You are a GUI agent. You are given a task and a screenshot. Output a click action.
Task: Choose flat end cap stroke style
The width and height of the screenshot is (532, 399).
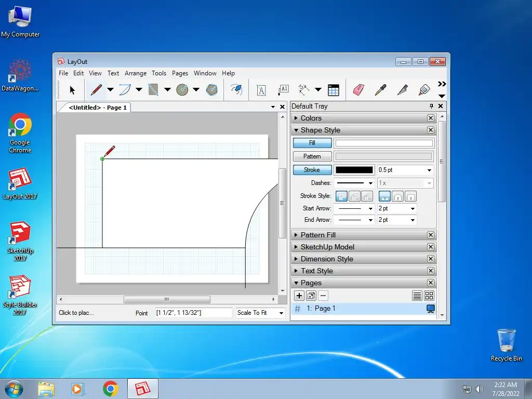pos(384,196)
